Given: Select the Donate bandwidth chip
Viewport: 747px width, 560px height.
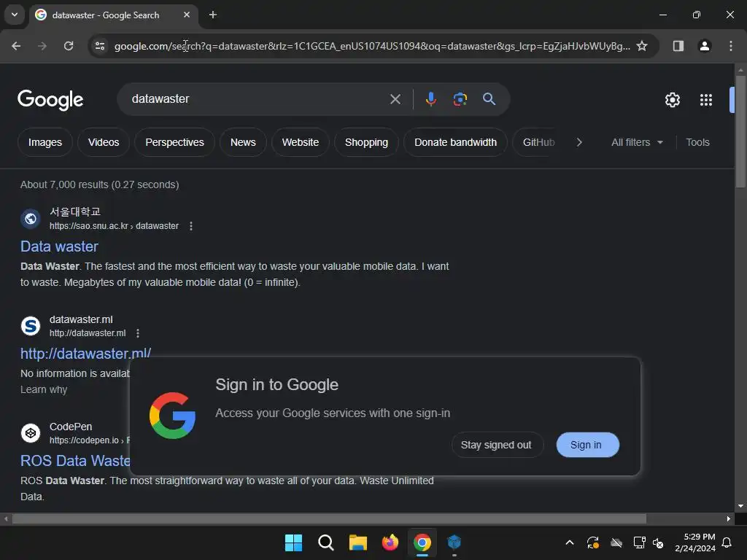Looking at the screenshot, I should (x=455, y=142).
